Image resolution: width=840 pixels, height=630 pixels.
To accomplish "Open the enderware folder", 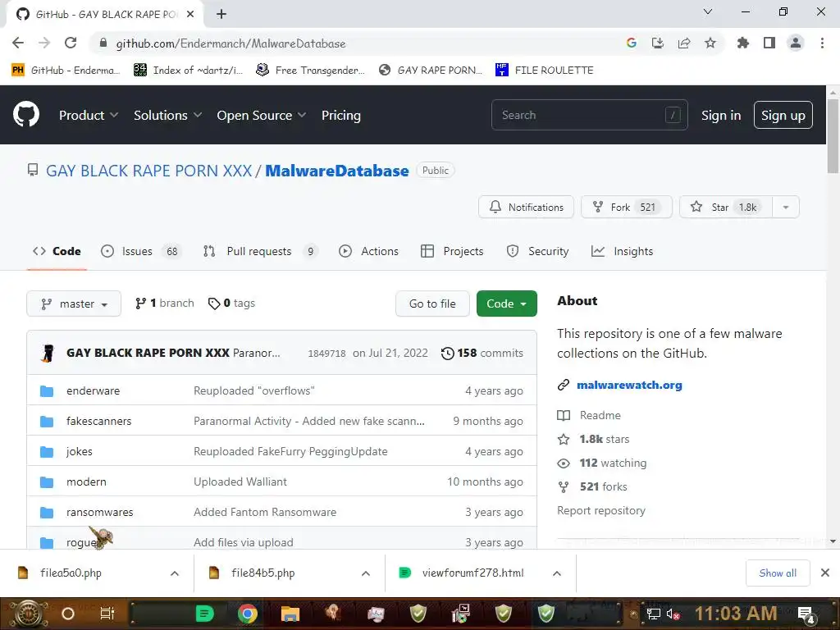I will tap(94, 390).
